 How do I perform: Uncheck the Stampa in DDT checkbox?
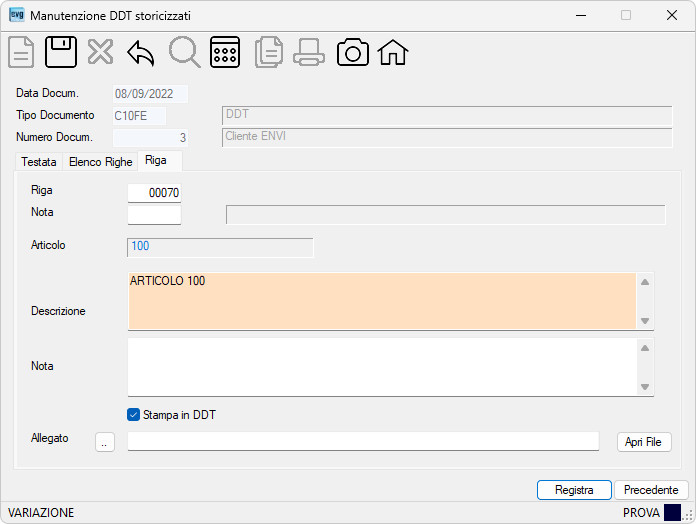(133, 415)
